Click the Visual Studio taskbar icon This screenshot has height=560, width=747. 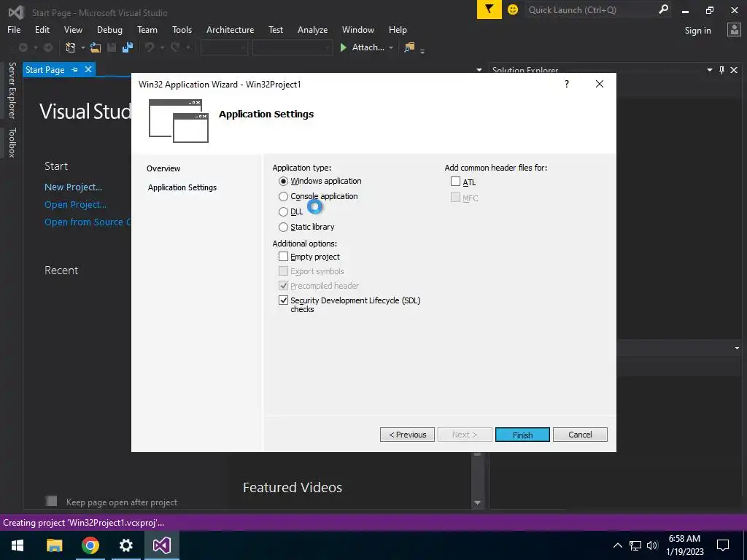161,545
